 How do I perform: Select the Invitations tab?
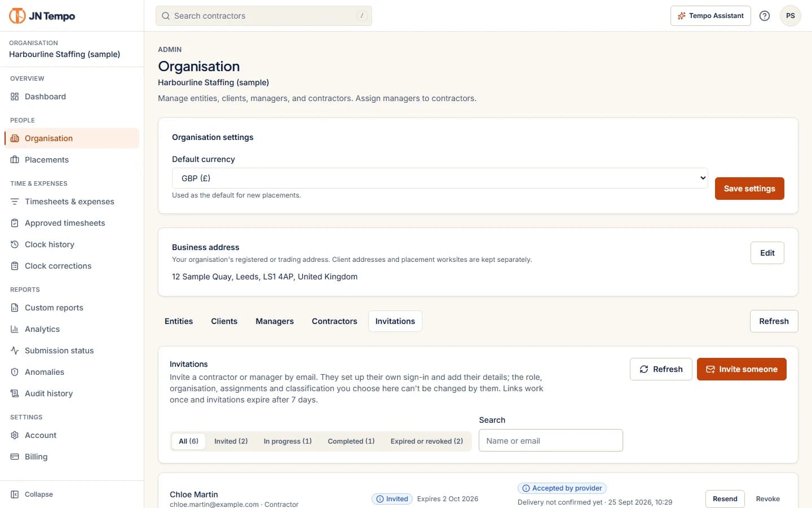click(x=395, y=321)
